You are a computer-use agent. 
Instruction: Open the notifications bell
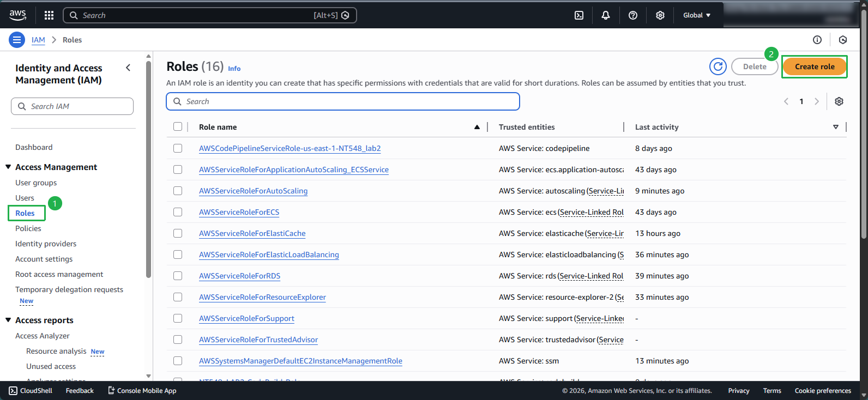(606, 15)
